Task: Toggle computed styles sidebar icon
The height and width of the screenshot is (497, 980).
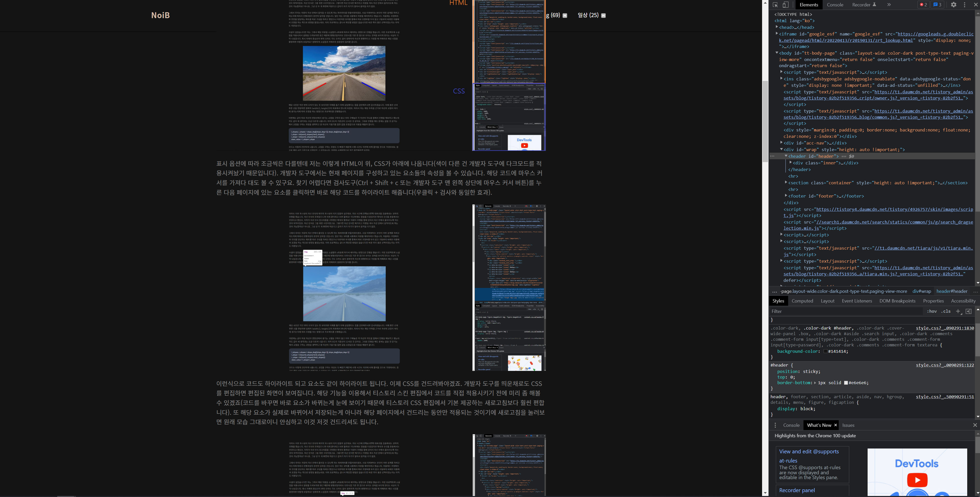Action: coord(969,311)
